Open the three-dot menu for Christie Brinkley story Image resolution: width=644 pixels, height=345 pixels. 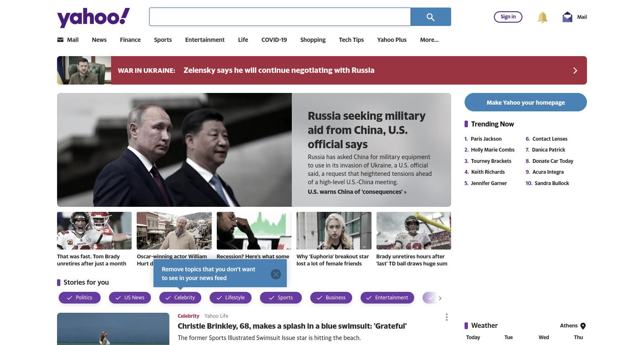[447, 317]
